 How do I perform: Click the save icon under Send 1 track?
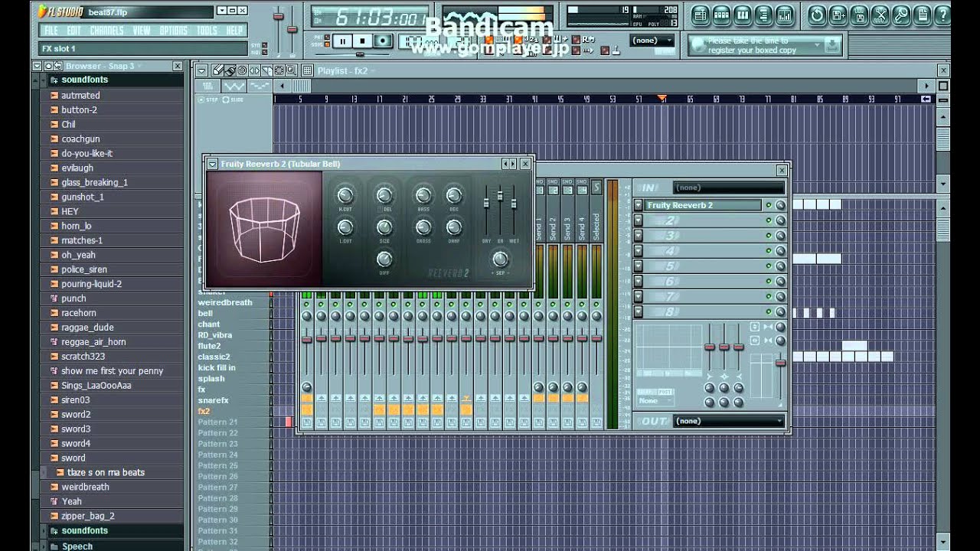point(539,422)
